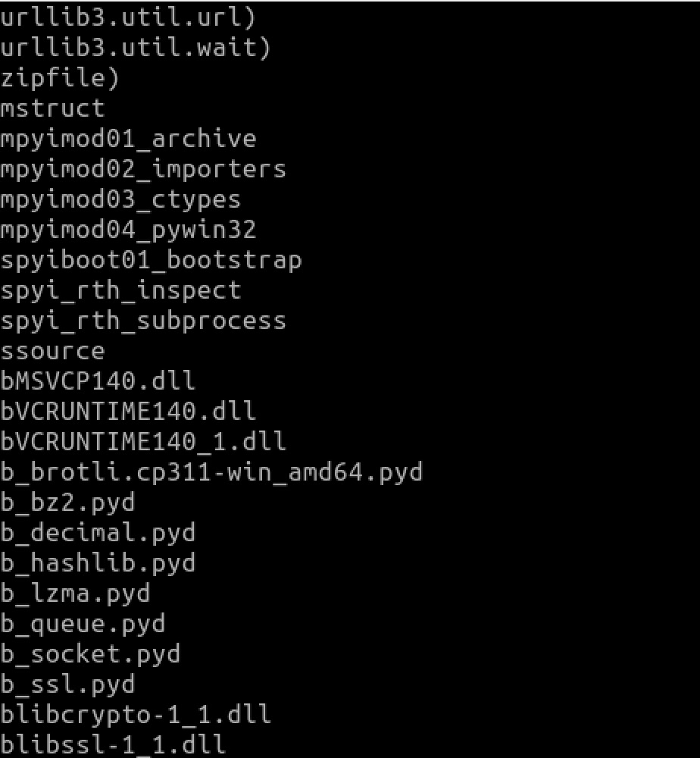Click the spyi_rth_inspect line
The width and height of the screenshot is (700, 758).
120,290
